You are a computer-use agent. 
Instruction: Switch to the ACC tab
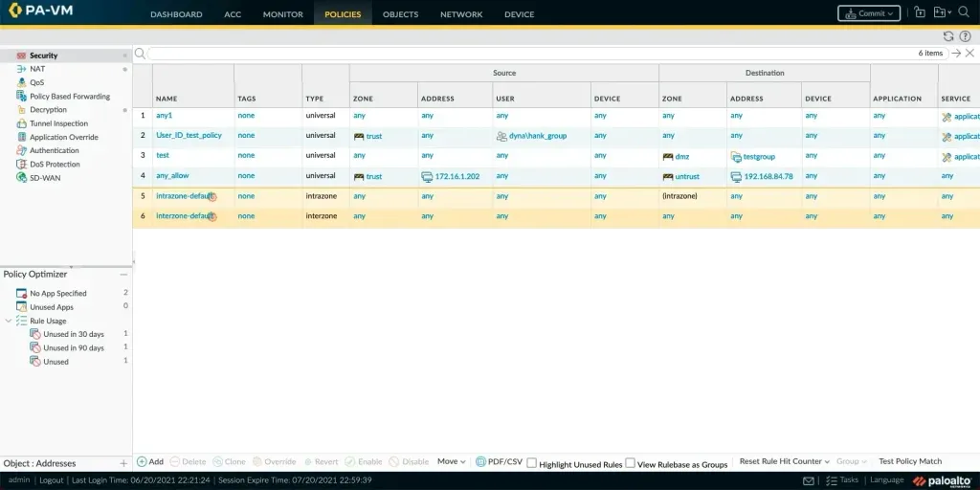click(233, 14)
